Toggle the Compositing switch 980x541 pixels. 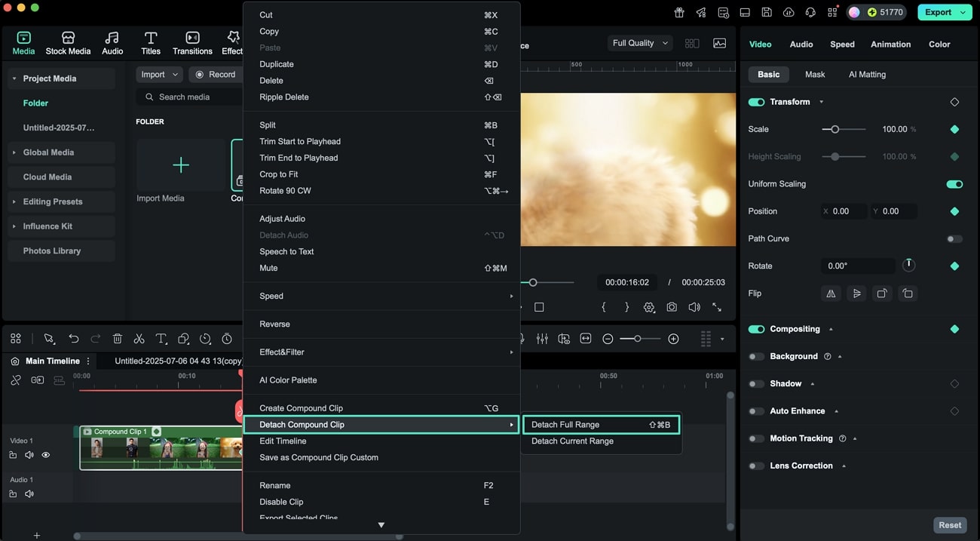(x=756, y=329)
